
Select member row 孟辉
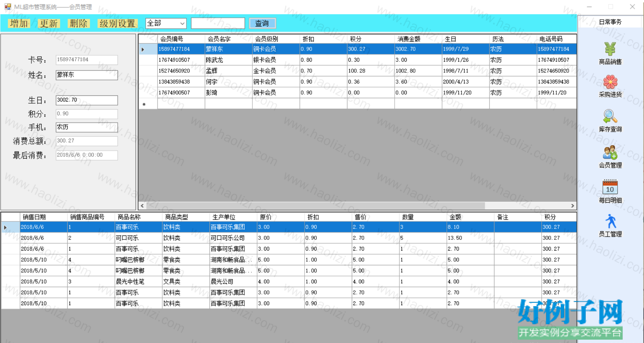click(x=357, y=71)
